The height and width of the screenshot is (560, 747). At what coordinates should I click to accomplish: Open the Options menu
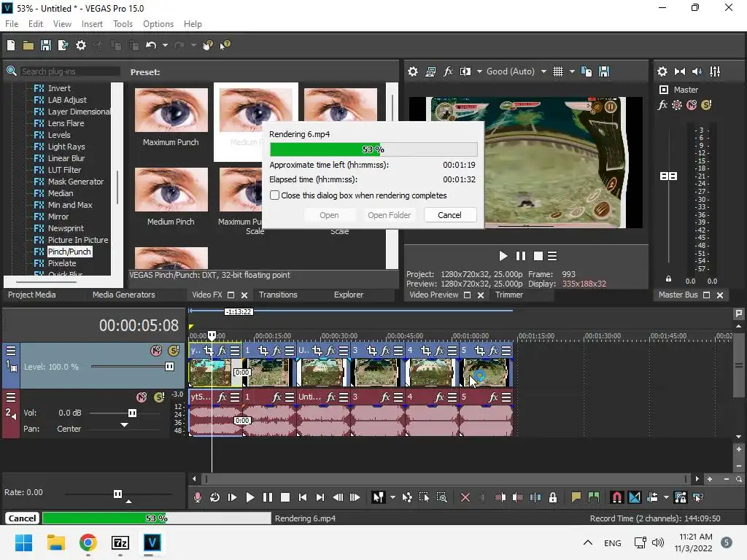pyautogui.click(x=158, y=24)
